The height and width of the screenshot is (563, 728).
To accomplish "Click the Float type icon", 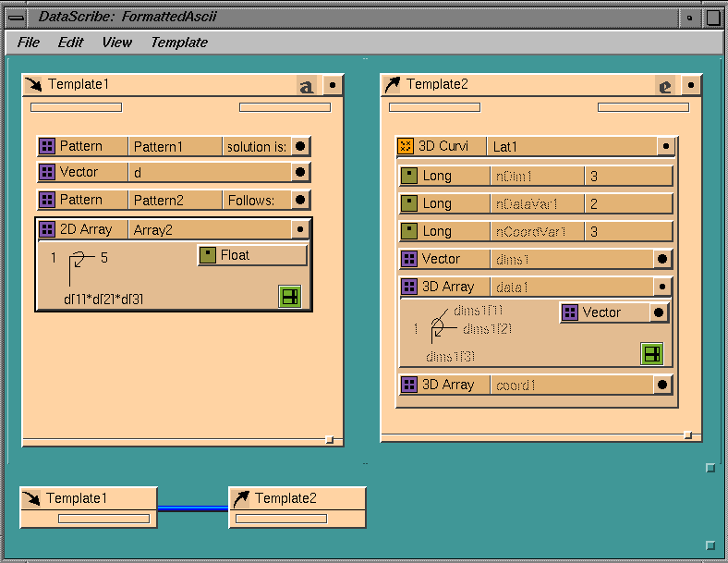I will [208, 255].
